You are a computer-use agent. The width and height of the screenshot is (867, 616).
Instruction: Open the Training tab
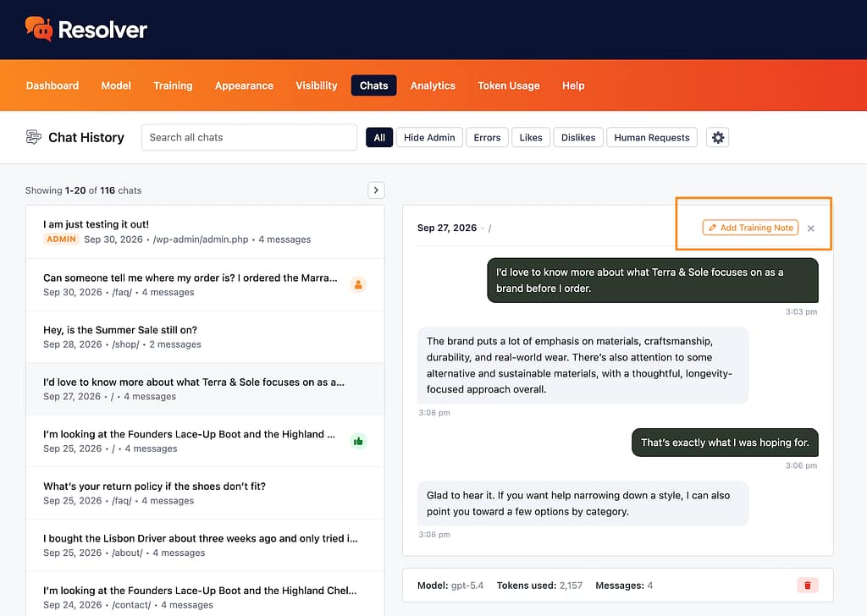pyautogui.click(x=173, y=85)
